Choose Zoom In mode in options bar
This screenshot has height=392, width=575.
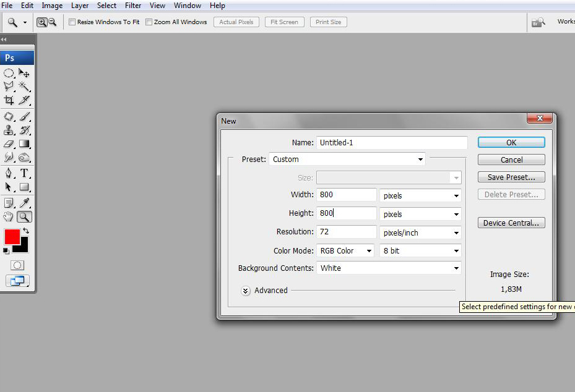(42, 22)
